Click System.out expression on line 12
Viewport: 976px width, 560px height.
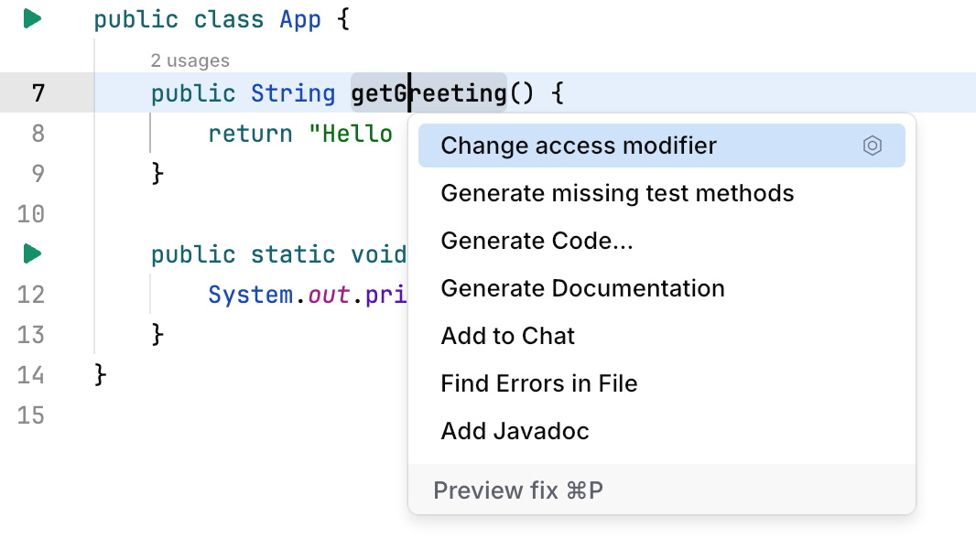coord(265,294)
